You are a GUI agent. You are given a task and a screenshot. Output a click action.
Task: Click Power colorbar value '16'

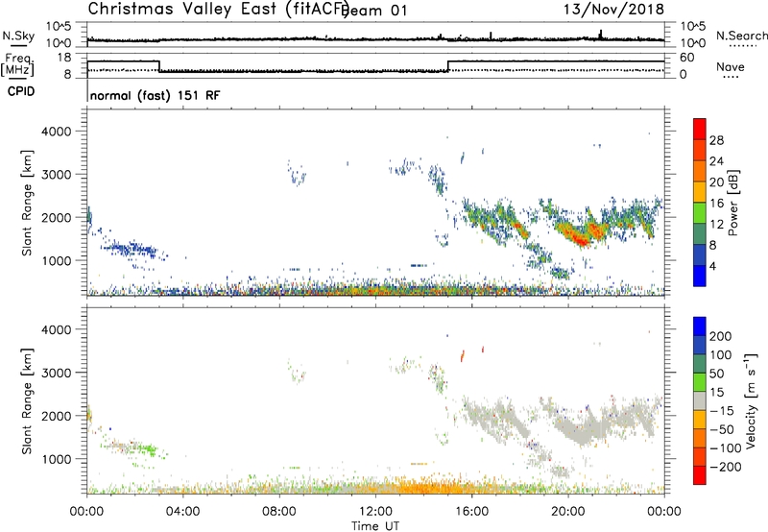tap(716, 204)
